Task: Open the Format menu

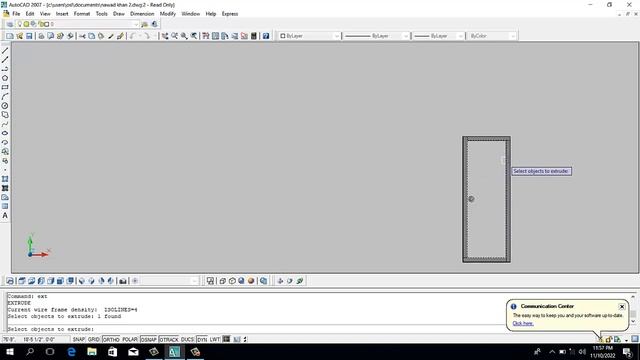Action: point(82,14)
